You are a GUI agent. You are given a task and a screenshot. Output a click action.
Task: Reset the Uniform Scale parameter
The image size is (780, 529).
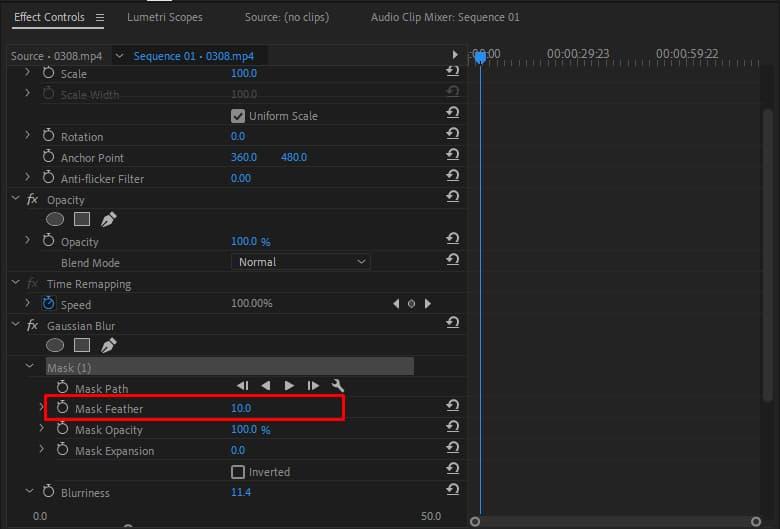pyautogui.click(x=453, y=113)
